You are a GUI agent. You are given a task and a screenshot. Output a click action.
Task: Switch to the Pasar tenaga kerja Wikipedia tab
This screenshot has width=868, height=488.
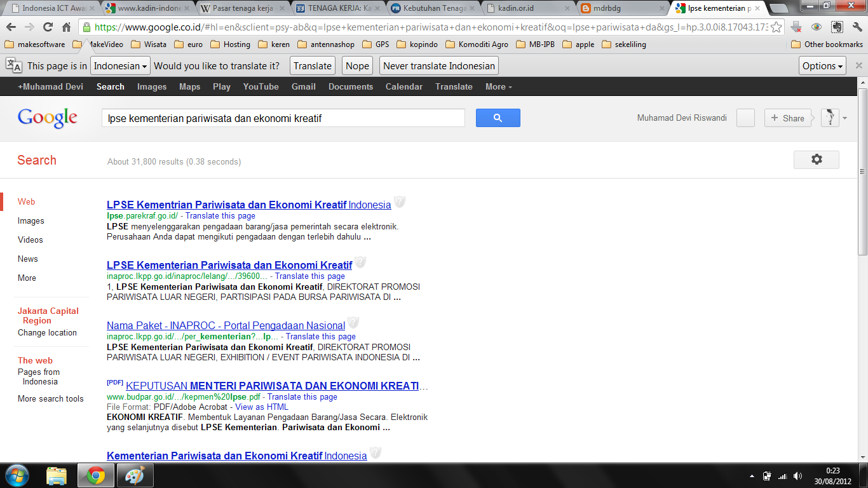coord(243,8)
